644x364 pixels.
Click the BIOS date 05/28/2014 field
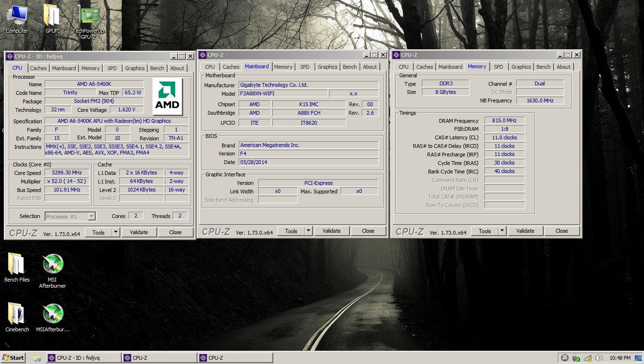[x=308, y=162]
